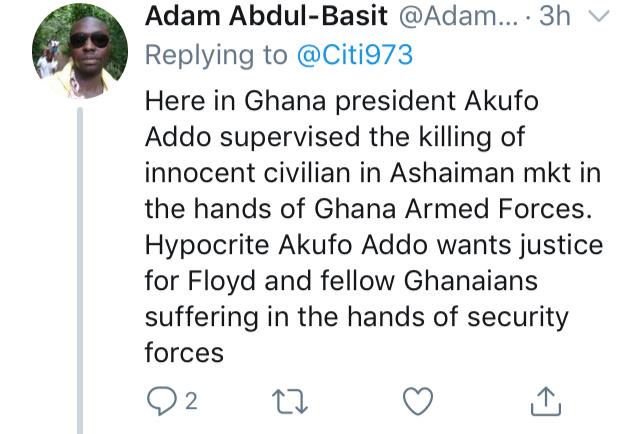Tap 'suffering in the hands of security' line

click(356, 318)
